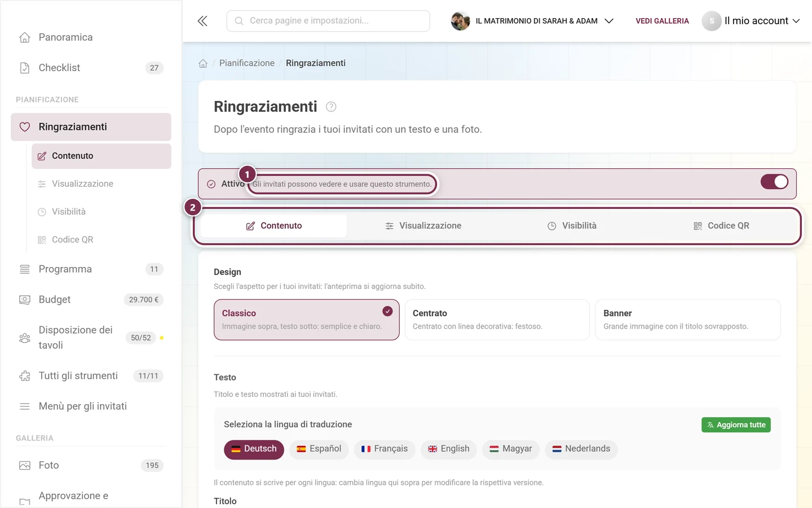
Task: Click the hamburger icon for Menù per gli invitati
Action: 25,406
